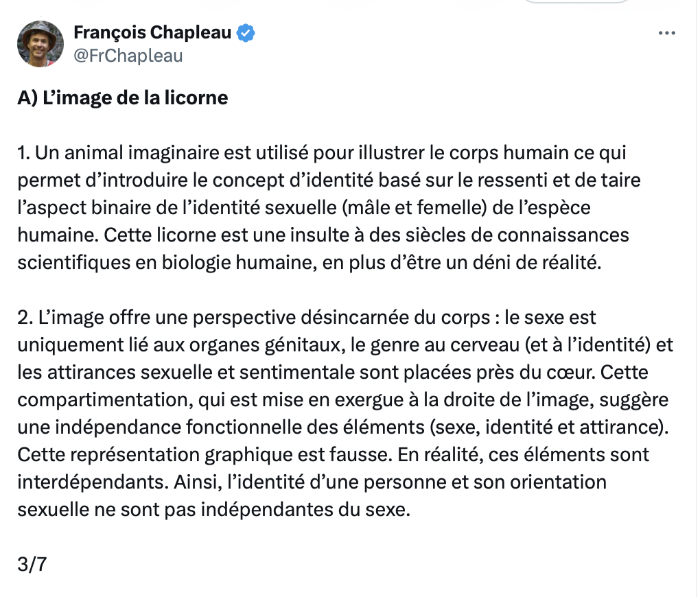The height and width of the screenshot is (597, 700).
Task: Click the line with "(mâle et femelle)"
Action: pos(304,208)
